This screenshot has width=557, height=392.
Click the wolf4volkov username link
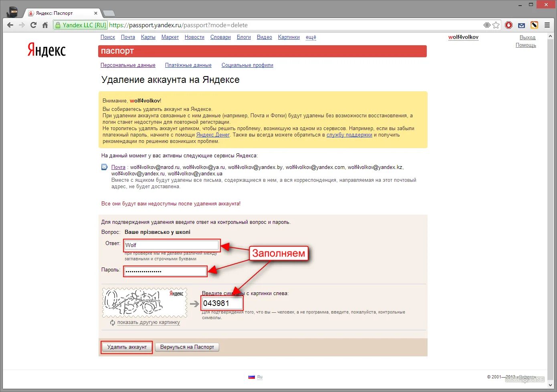[463, 37]
